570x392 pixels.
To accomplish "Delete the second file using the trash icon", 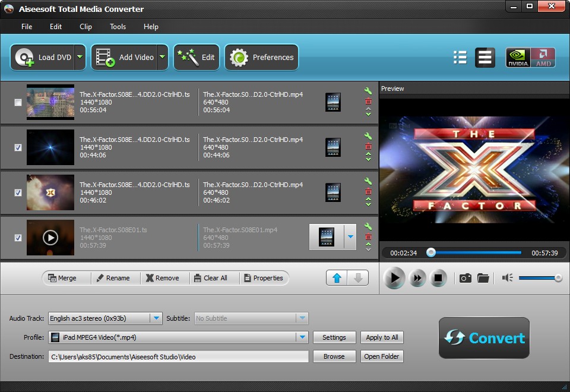I will coord(369,146).
